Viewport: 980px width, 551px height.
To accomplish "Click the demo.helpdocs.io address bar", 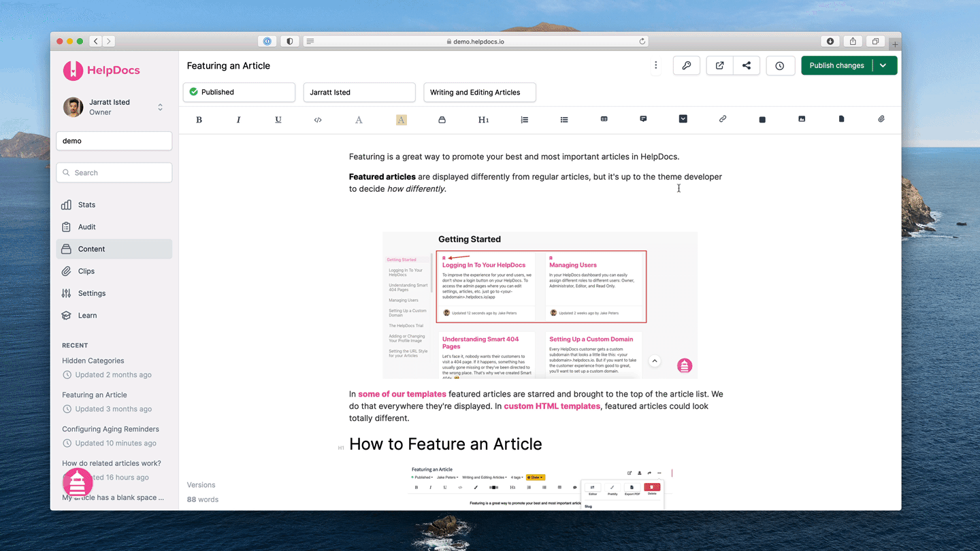I will [476, 41].
